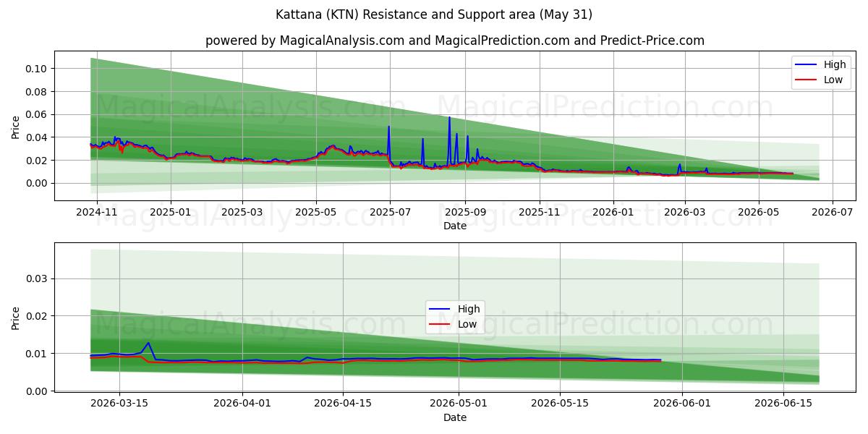Click 'High' legend entry in bottom chart
This screenshot has height=434, width=868.
point(469,309)
